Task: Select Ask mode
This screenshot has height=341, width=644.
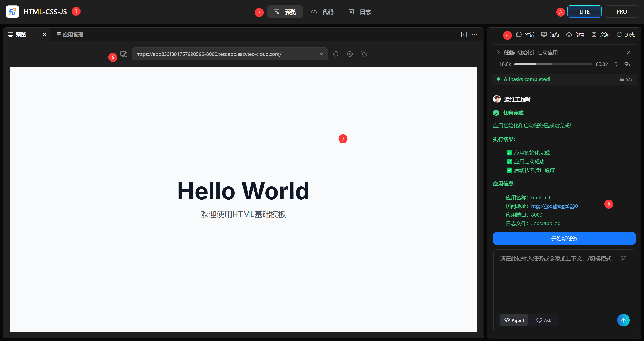Action: coord(544,320)
